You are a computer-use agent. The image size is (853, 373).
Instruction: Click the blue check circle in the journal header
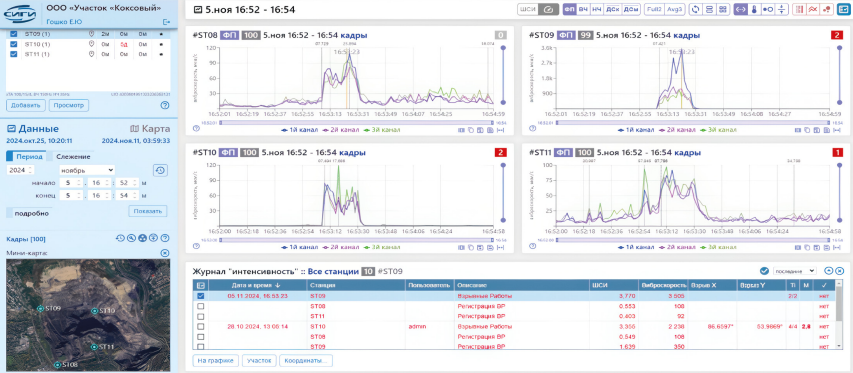764,271
